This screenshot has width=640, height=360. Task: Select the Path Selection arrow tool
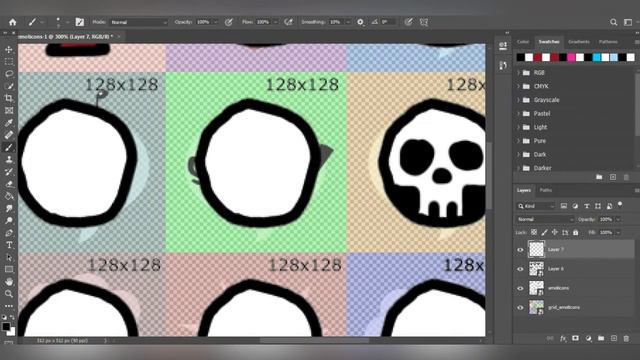pos(9,258)
